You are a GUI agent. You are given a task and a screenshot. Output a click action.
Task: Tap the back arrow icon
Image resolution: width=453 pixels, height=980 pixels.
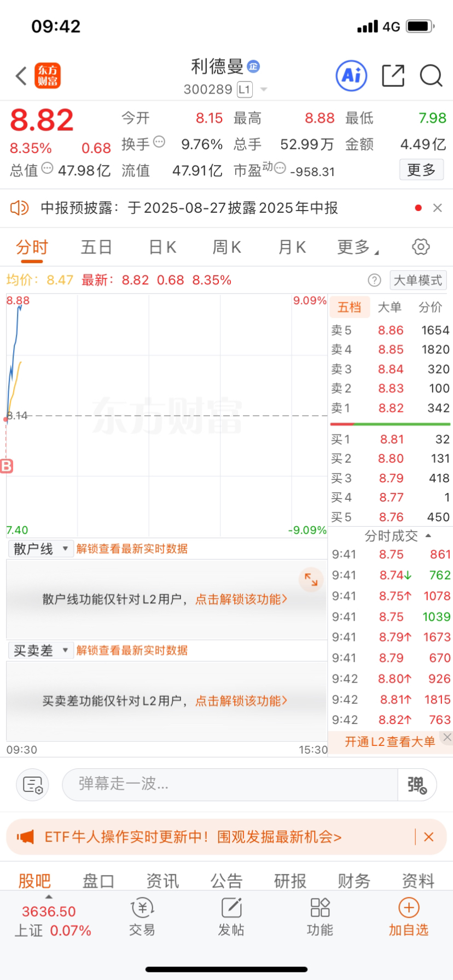pos(21,76)
